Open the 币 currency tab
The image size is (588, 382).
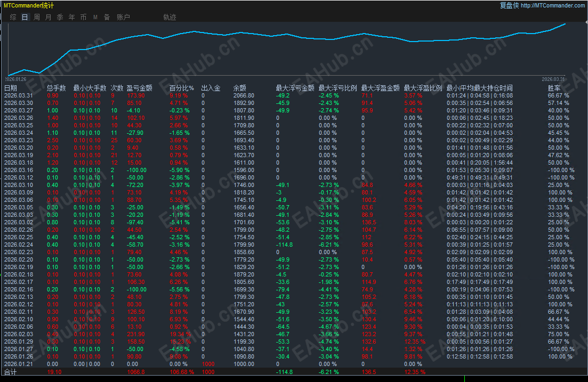(x=83, y=17)
